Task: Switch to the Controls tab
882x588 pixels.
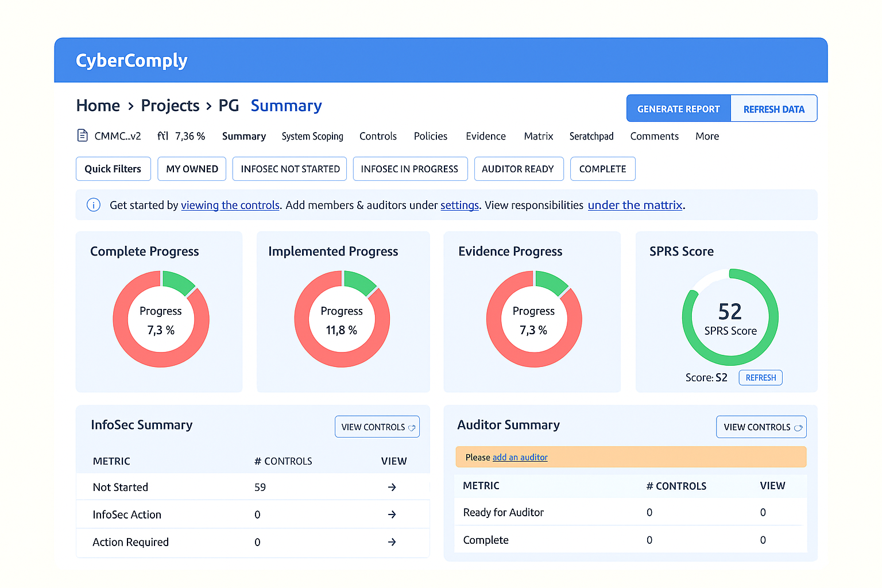Action: (x=378, y=136)
